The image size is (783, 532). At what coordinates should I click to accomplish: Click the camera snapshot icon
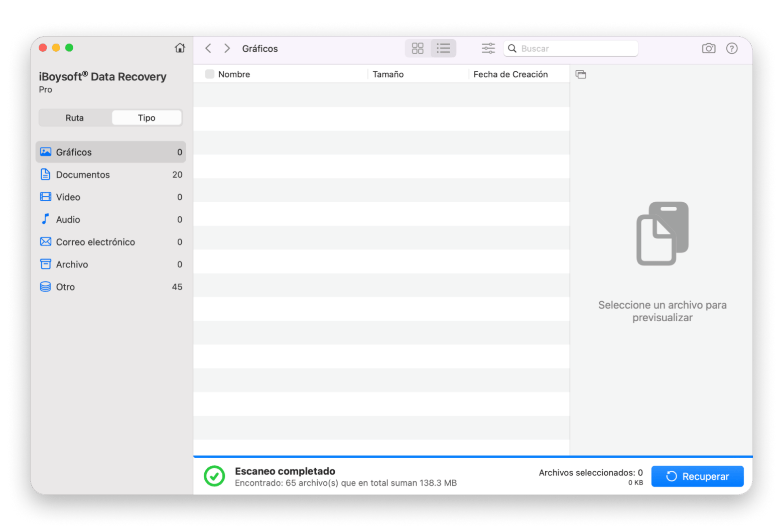(708, 48)
